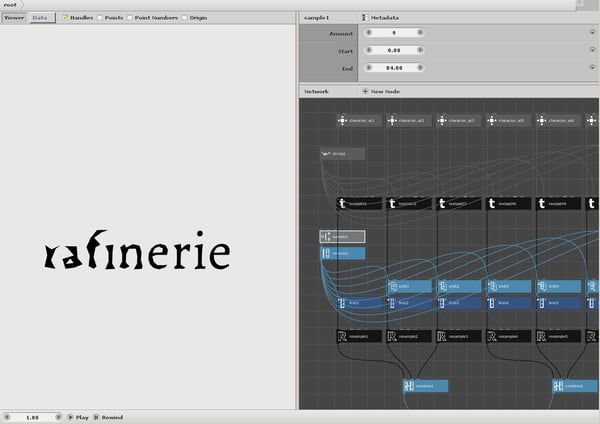This screenshot has width=600, height=424.
Task: Click the rafinerie text shape in viewer
Action: [x=137, y=250]
